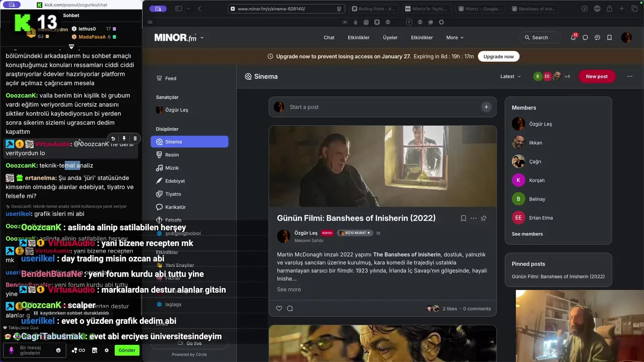Open the Kick channel points icon

78,350
